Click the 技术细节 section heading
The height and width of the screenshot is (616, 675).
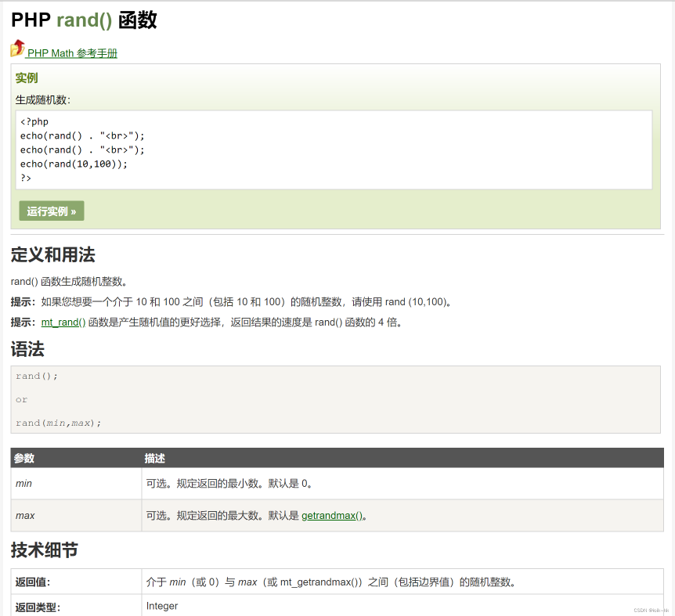(x=42, y=550)
